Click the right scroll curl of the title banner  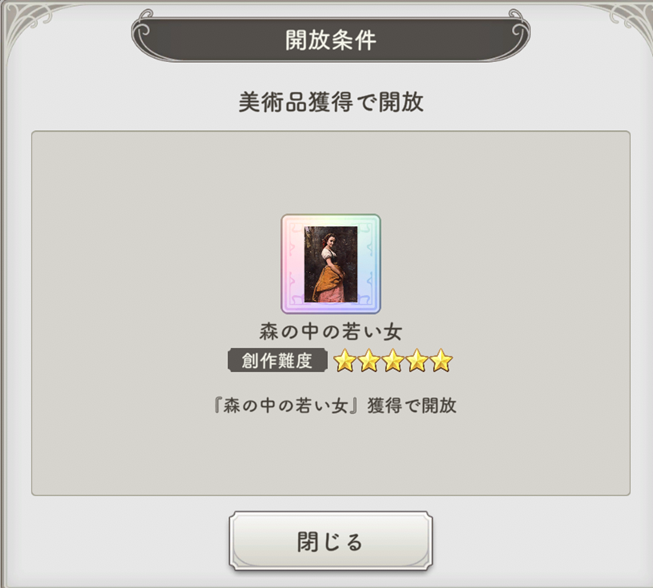tap(518, 30)
